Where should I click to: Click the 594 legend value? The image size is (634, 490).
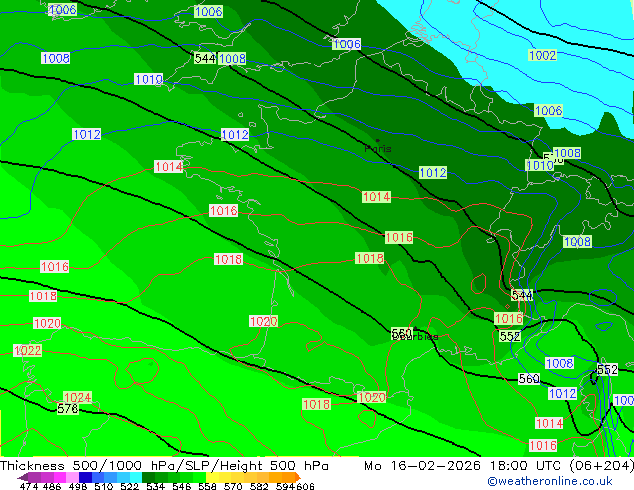click(285, 486)
